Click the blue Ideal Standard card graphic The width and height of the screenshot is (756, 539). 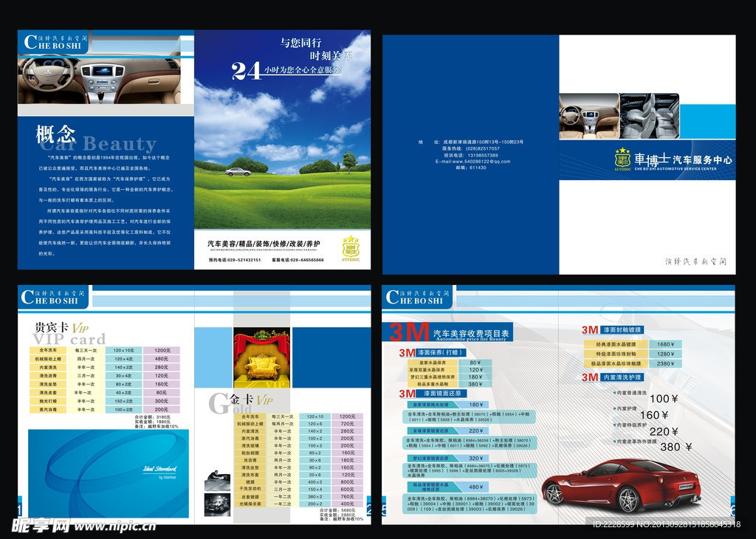tap(109, 473)
